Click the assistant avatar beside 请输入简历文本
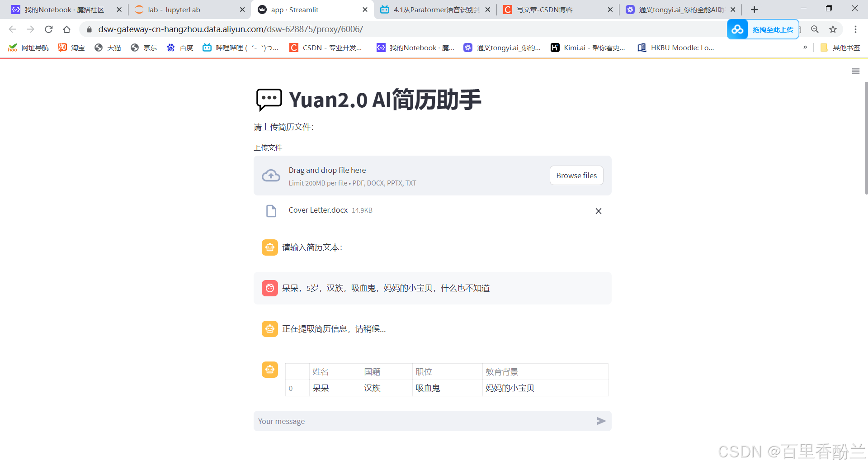The height and width of the screenshot is (466, 868). pos(270,247)
